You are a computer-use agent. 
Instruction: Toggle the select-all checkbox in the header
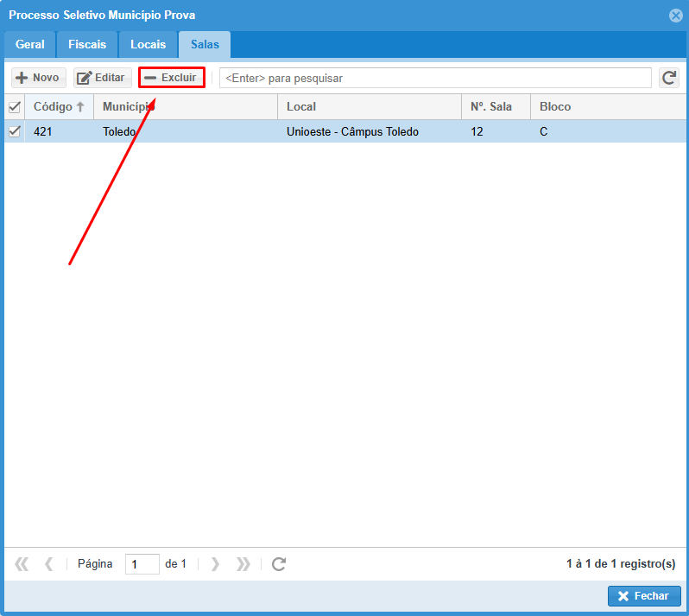[14, 107]
